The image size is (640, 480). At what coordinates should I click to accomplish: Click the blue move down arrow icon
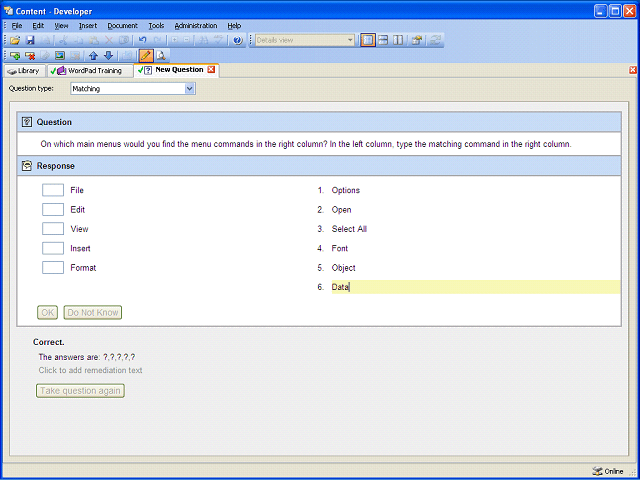click(x=108, y=56)
